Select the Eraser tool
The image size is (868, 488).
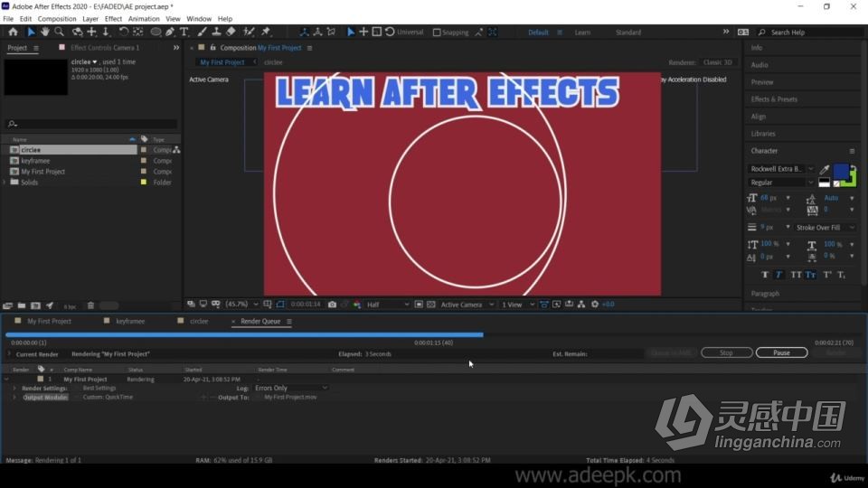pyautogui.click(x=231, y=33)
